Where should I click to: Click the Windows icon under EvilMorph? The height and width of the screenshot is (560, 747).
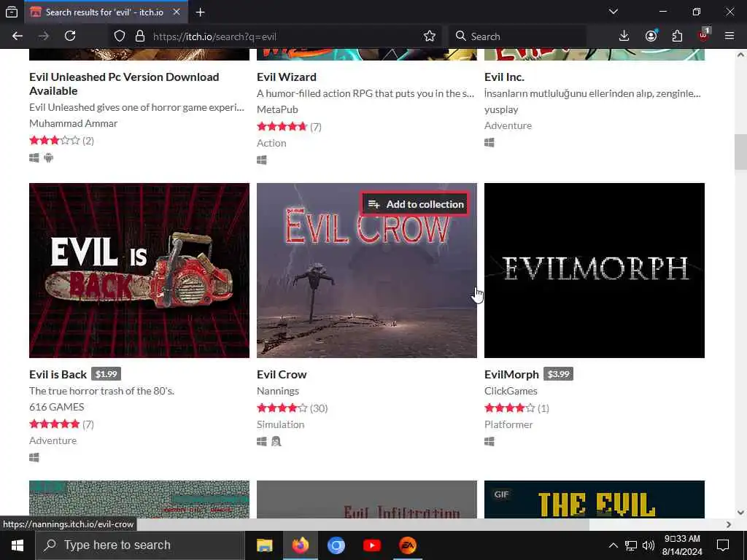pos(489,441)
